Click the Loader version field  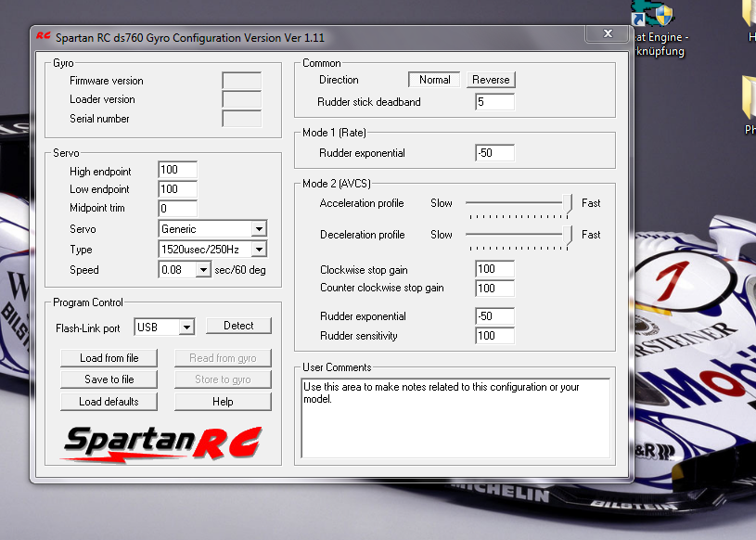point(241,99)
